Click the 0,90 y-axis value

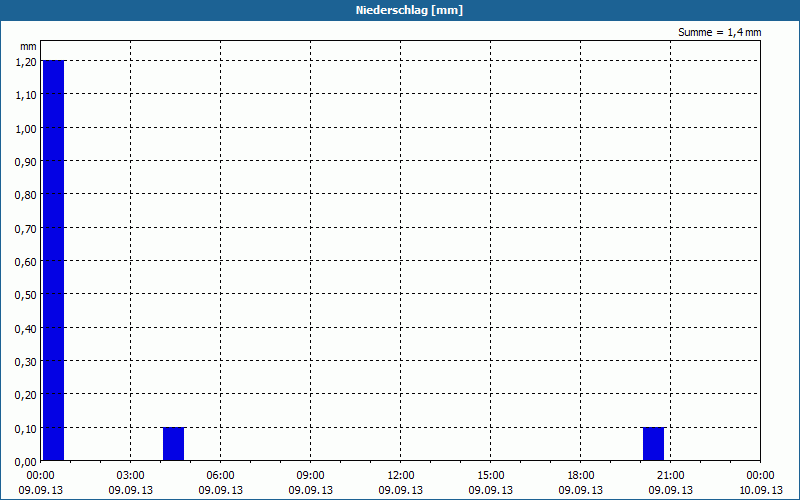click(26, 162)
